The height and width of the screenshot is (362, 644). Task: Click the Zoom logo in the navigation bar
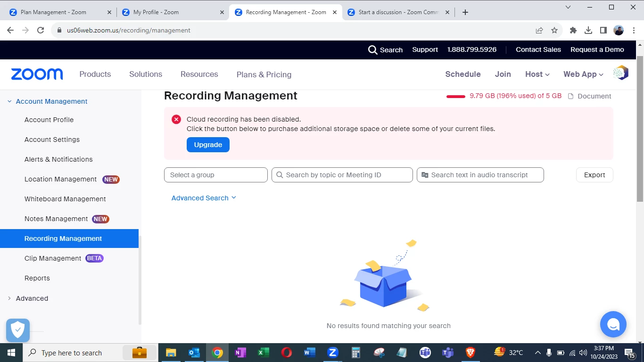[x=37, y=74]
